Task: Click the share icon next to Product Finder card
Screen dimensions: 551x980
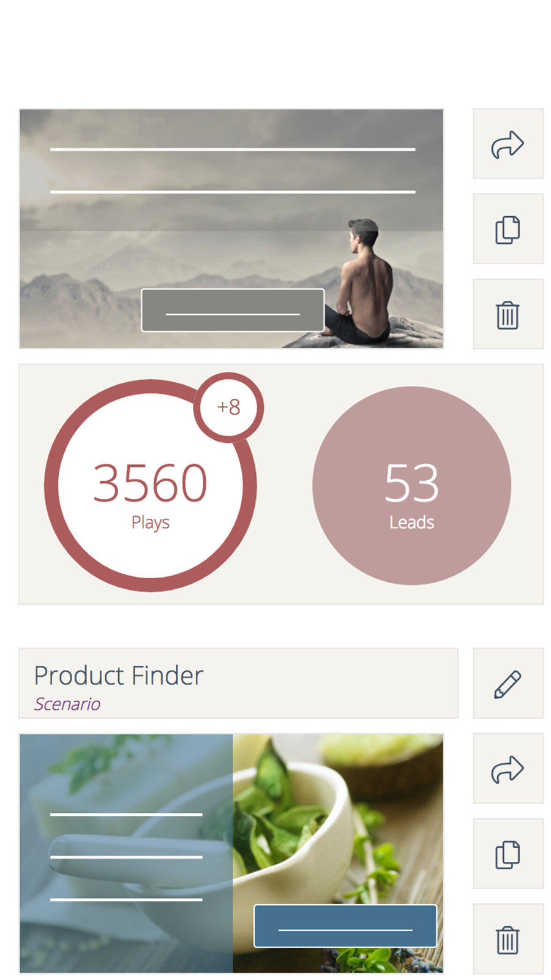Action: point(508,769)
